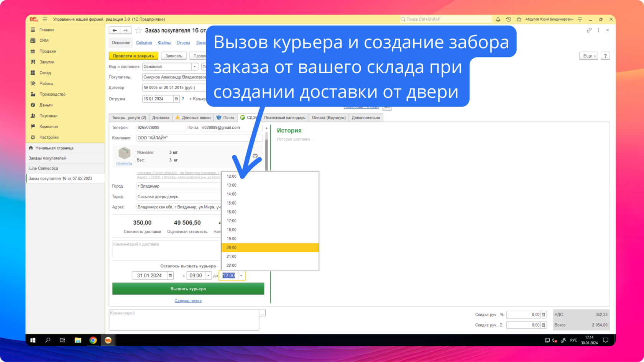The width and height of the screenshot is (644, 362).
Task: Switch to Доставка tab
Action: tap(161, 118)
